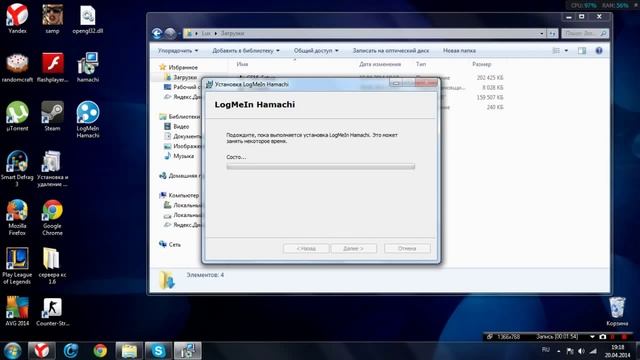Image resolution: width=640 pixels, height=360 pixels.
Task: Open the Yandex desktop shortcut
Action: click(x=17, y=18)
